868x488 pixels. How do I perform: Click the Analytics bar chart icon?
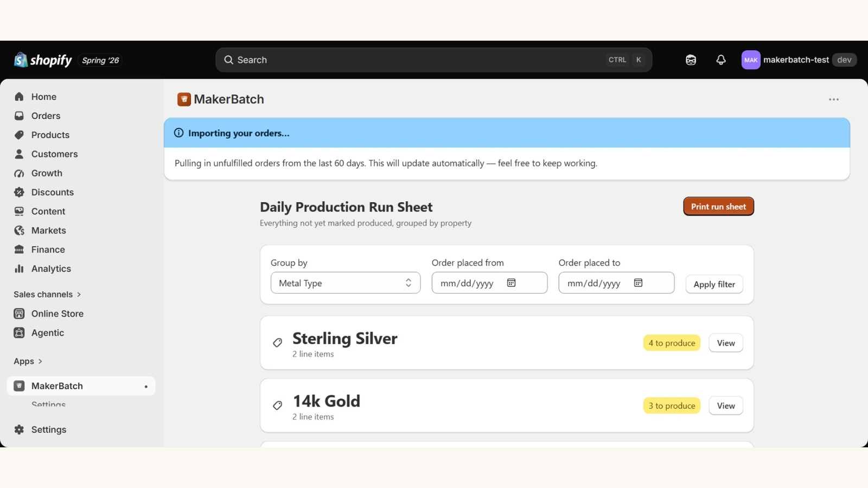pyautogui.click(x=19, y=268)
